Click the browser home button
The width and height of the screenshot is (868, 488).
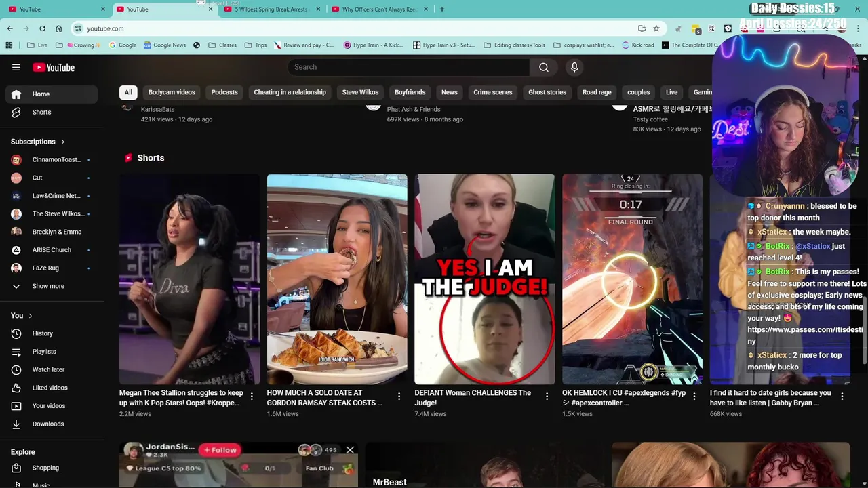(x=59, y=28)
